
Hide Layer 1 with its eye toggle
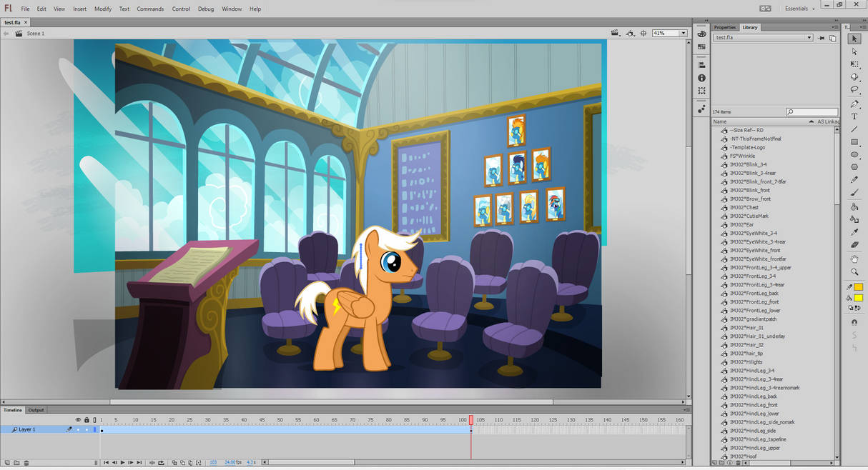[79, 429]
